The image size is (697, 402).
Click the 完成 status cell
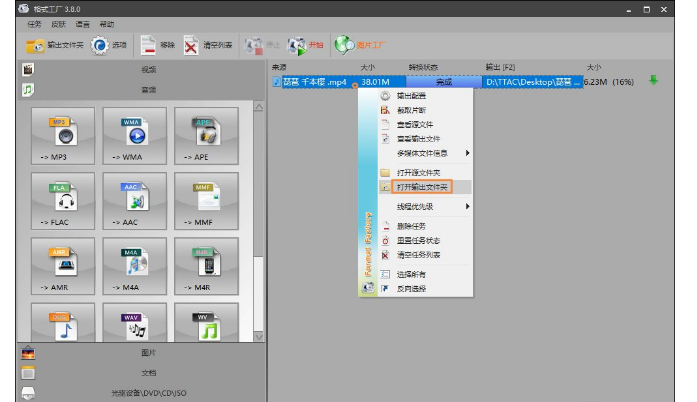click(444, 82)
